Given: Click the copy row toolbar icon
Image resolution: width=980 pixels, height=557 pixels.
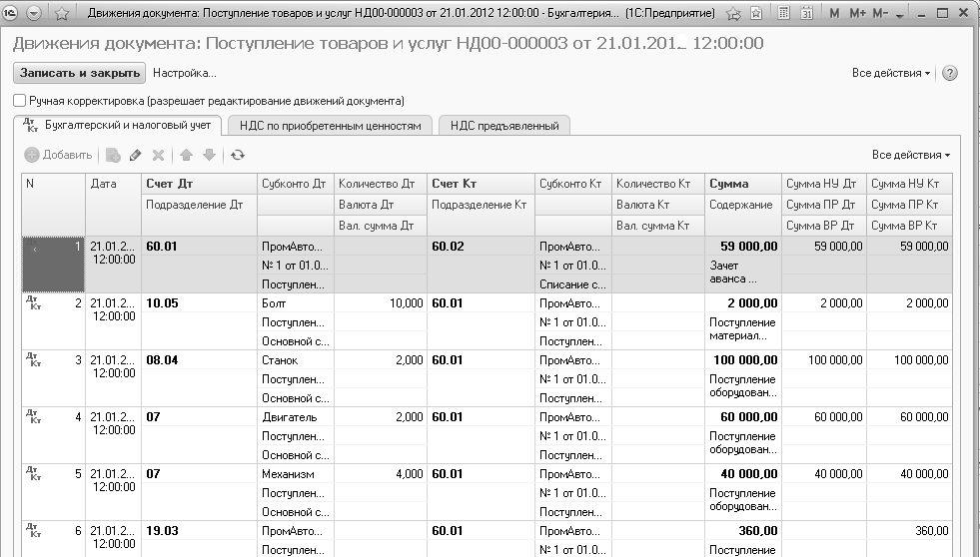Looking at the screenshot, I should [x=113, y=155].
